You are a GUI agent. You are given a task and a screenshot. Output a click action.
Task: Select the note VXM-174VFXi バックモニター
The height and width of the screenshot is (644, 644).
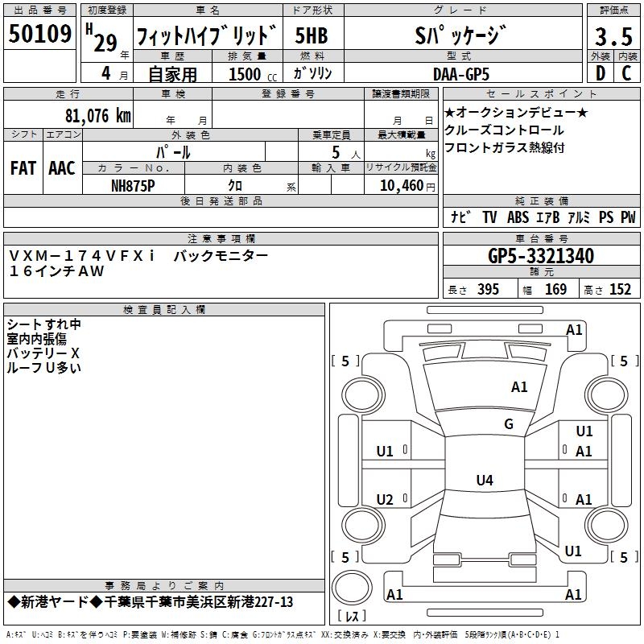[x=138, y=256]
